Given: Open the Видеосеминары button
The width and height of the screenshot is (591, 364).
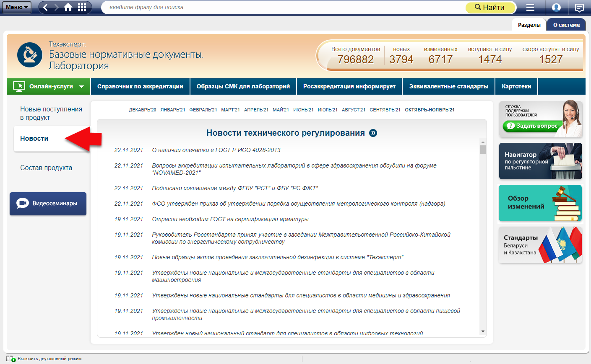Looking at the screenshot, I should [x=48, y=204].
